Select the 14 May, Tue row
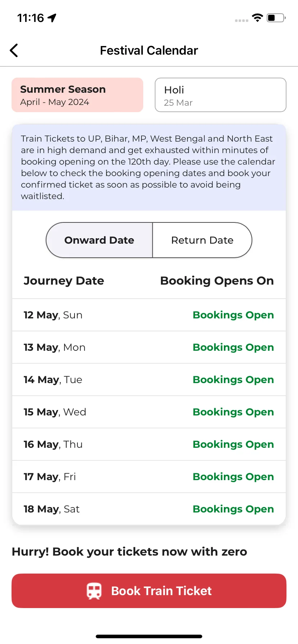298x644 pixels. point(149,379)
